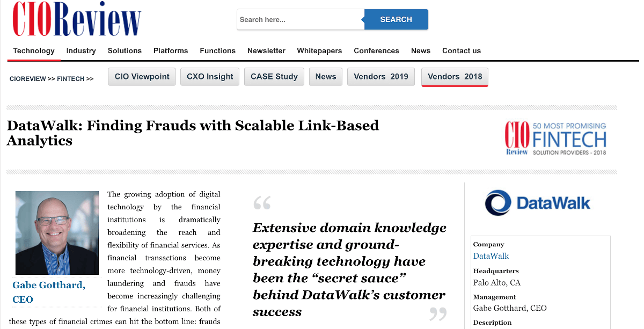644x329 pixels.
Task: Click the 50 Most Promising Fintech badge
Action: tap(555, 138)
